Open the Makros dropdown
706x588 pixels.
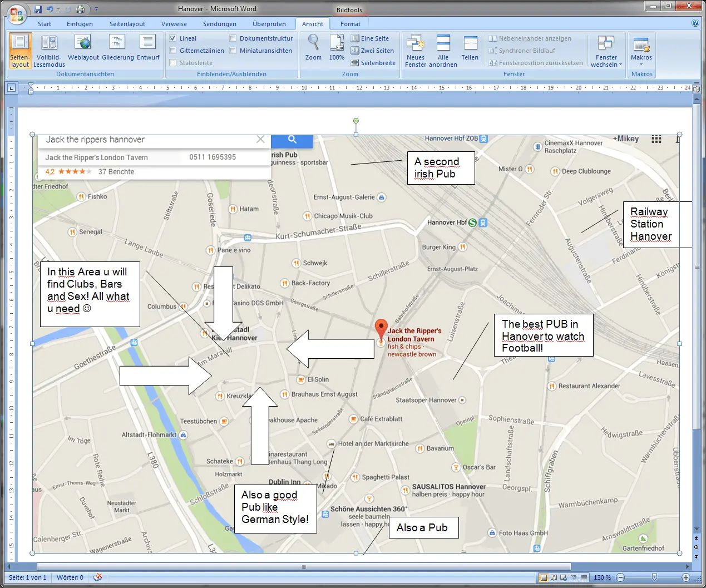pos(641,51)
